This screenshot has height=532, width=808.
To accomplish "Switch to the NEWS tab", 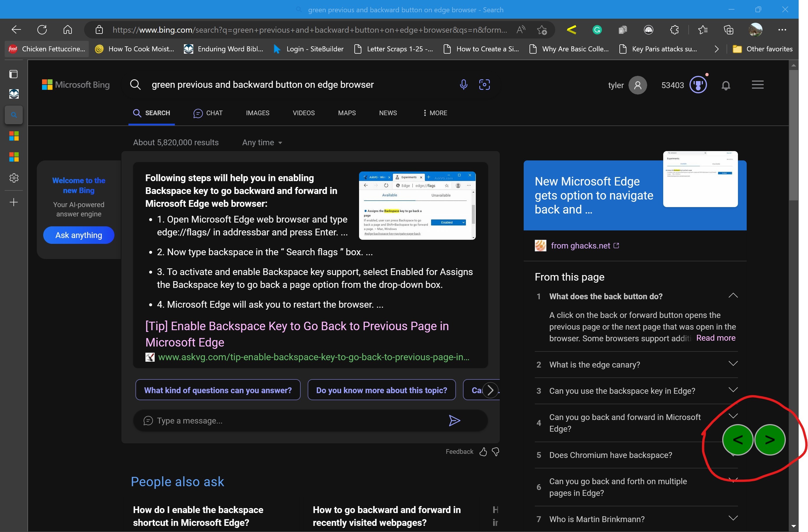I will 388,113.
